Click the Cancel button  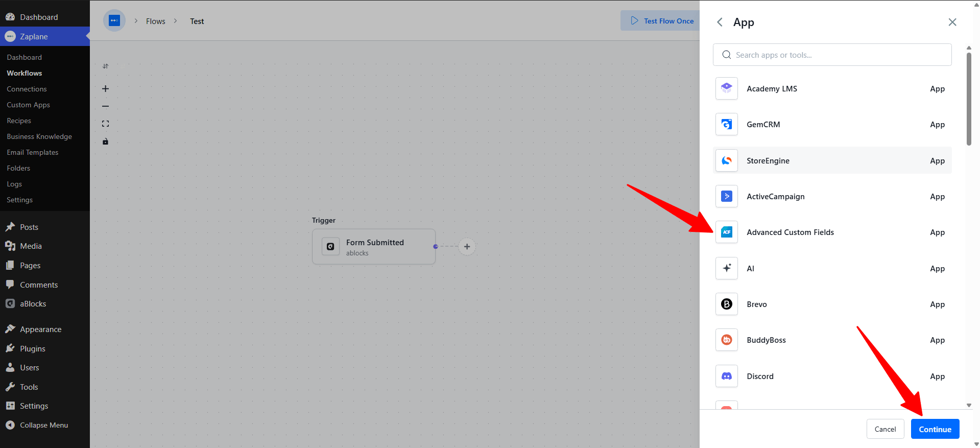pos(885,429)
